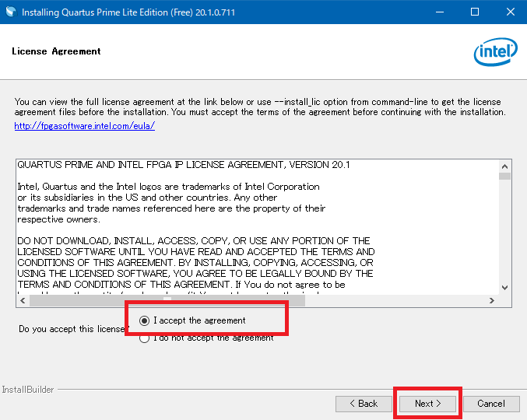Click inside the license agreement text box
527x420 pixels.
pyautogui.click(x=234, y=226)
